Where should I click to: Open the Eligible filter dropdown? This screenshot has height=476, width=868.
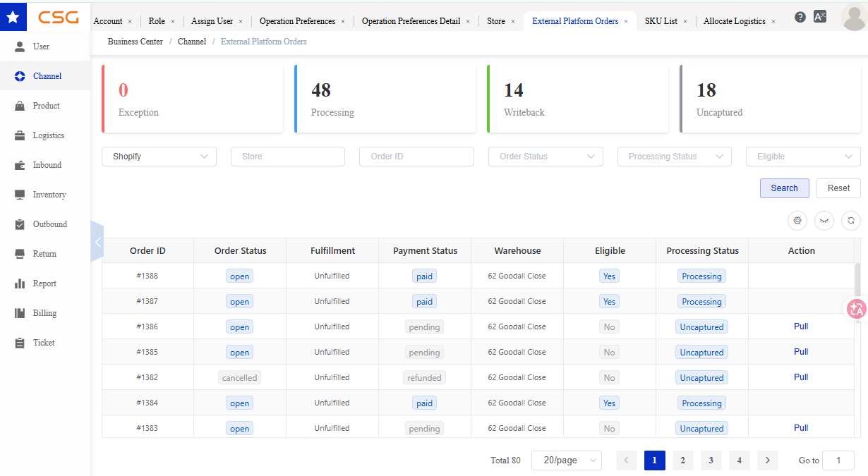click(803, 157)
